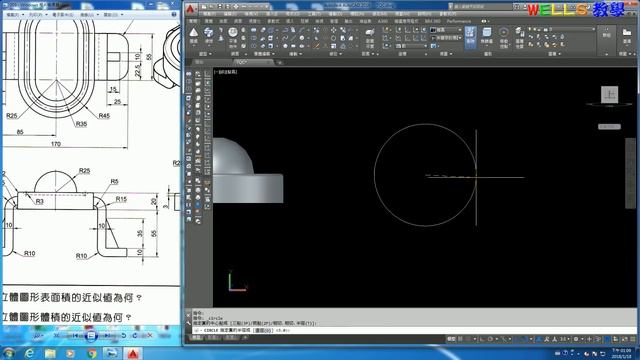
Task: Expand the 修改 (Modify) panel title
Action: tap(335, 54)
